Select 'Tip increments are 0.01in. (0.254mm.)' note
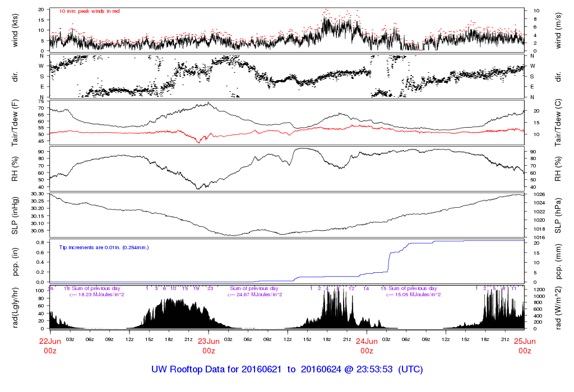This screenshot has height=392, width=574. click(x=104, y=248)
